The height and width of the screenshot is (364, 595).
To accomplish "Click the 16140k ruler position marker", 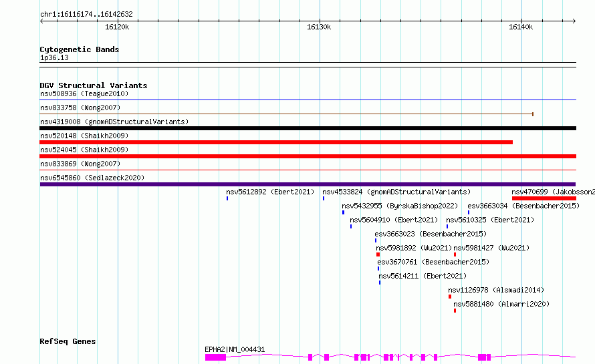I will tap(521, 27).
